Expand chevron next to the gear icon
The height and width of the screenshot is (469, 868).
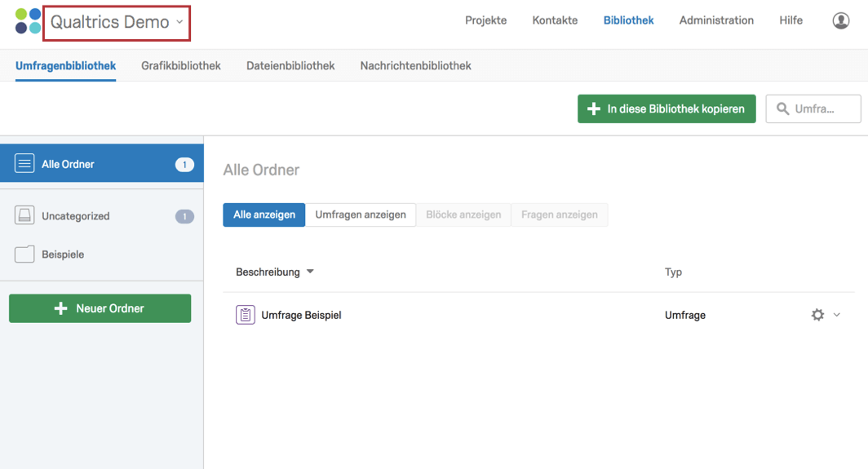[837, 315]
